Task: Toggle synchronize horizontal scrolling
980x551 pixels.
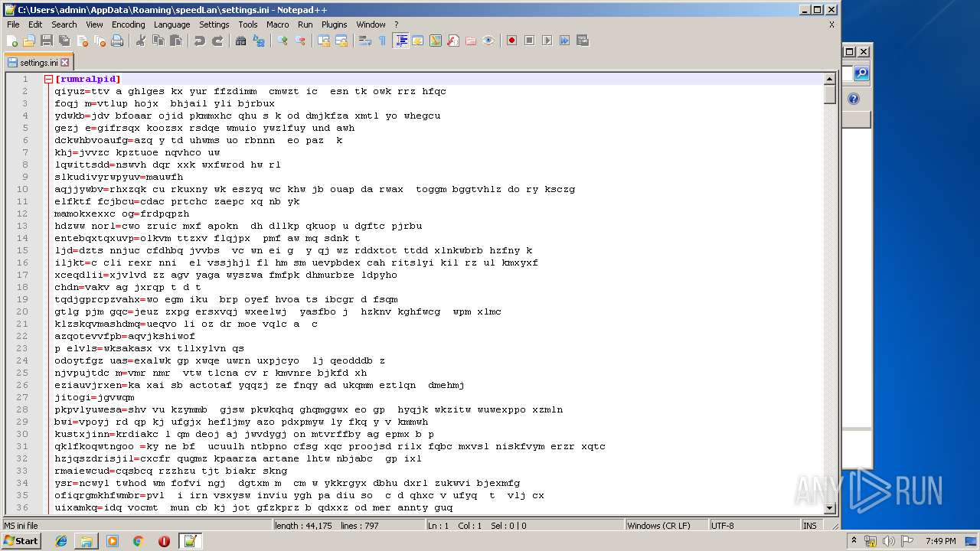Action: pyautogui.click(x=341, y=41)
